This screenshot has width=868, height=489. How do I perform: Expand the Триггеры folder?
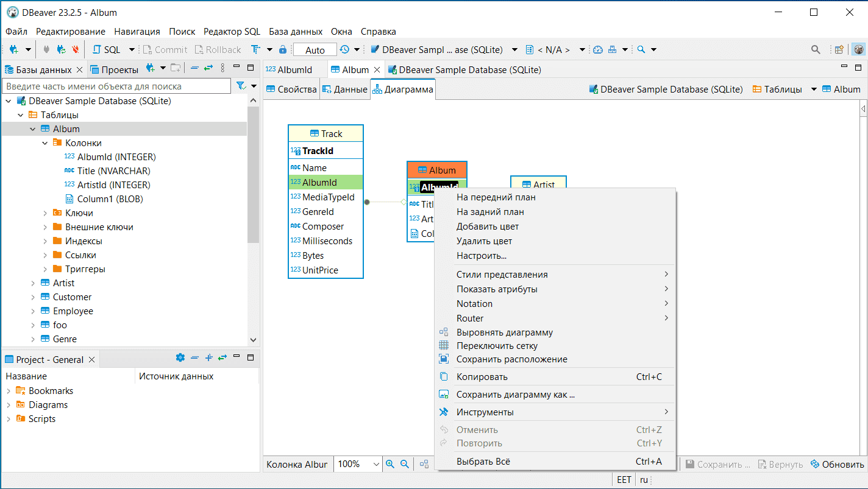pos(45,269)
